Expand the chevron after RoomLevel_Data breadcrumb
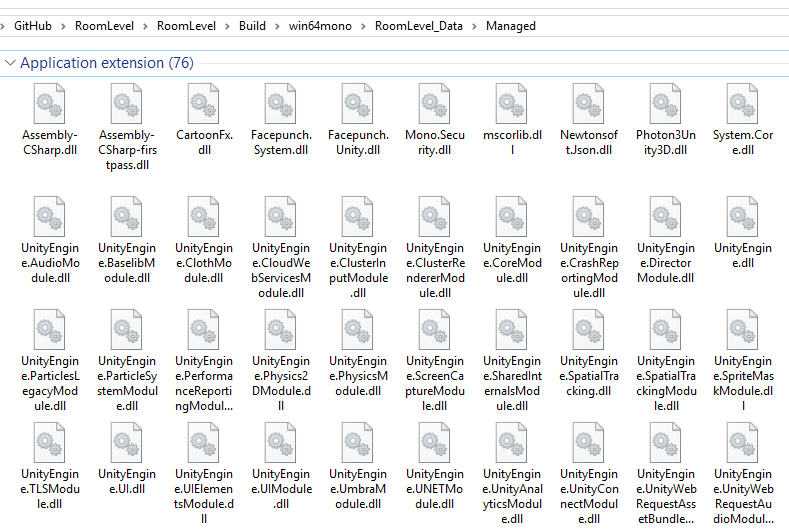789x530 pixels. click(x=474, y=26)
